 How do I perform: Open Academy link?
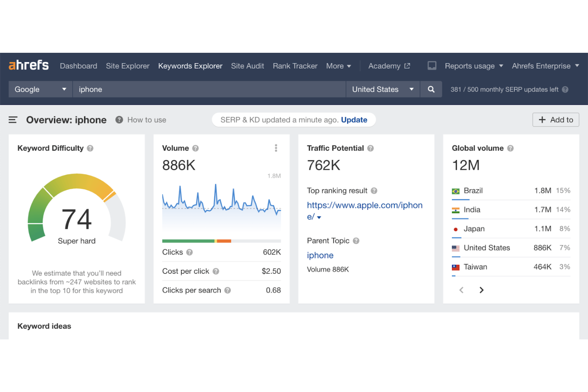click(384, 66)
